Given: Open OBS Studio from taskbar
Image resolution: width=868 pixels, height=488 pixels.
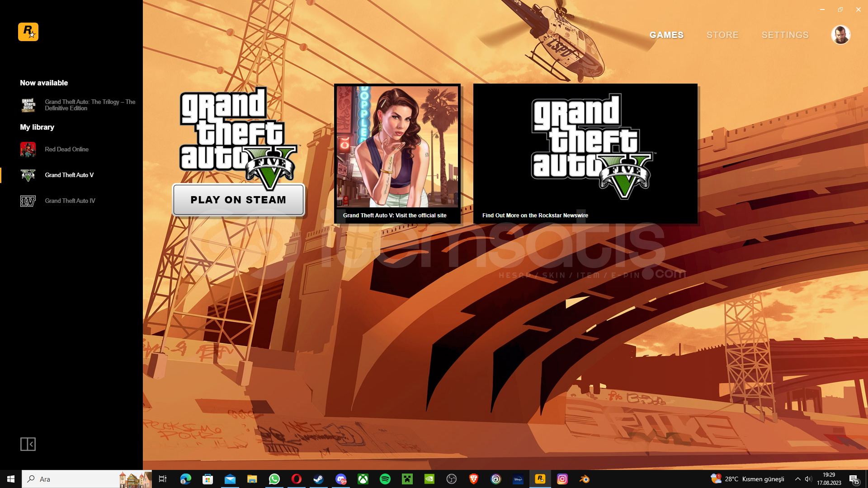Looking at the screenshot, I should tap(451, 479).
